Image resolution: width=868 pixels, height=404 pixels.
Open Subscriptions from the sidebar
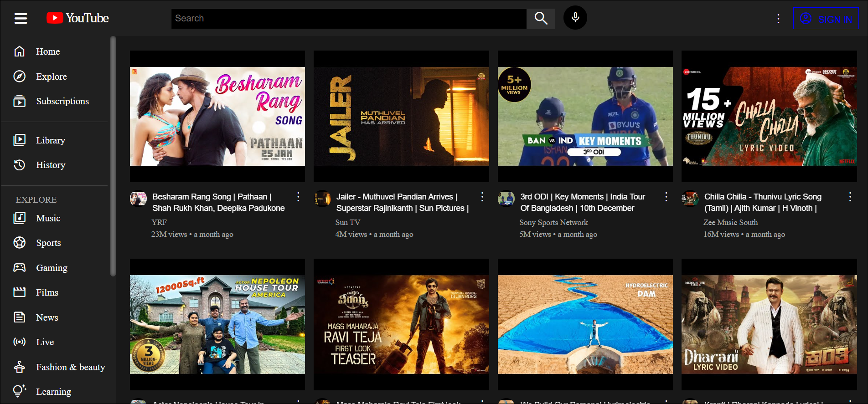pos(62,101)
